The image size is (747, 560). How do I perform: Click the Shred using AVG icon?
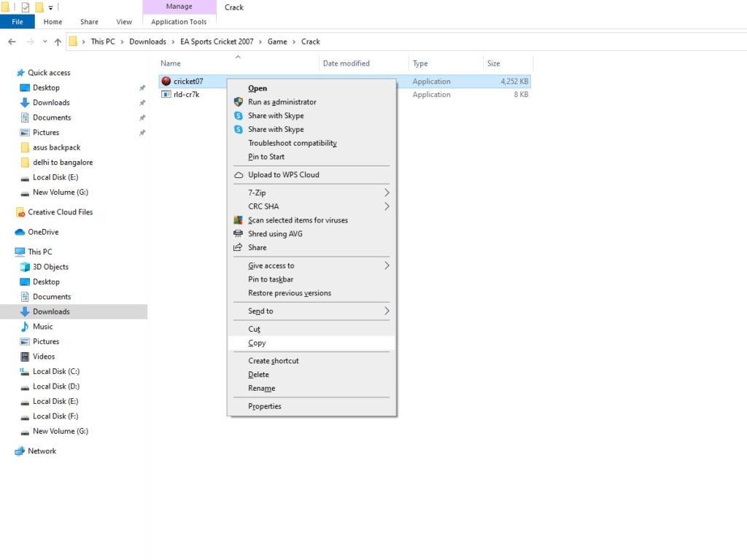(238, 234)
